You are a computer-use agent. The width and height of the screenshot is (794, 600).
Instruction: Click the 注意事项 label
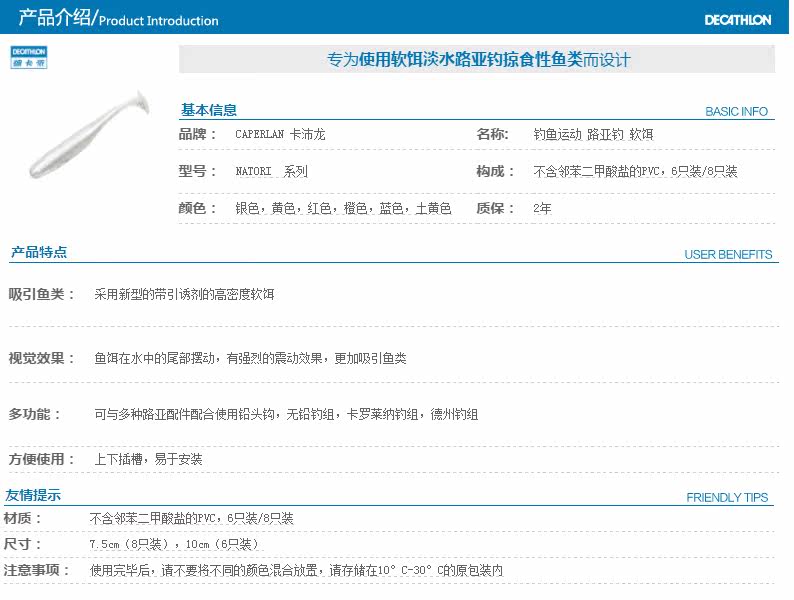(36, 570)
